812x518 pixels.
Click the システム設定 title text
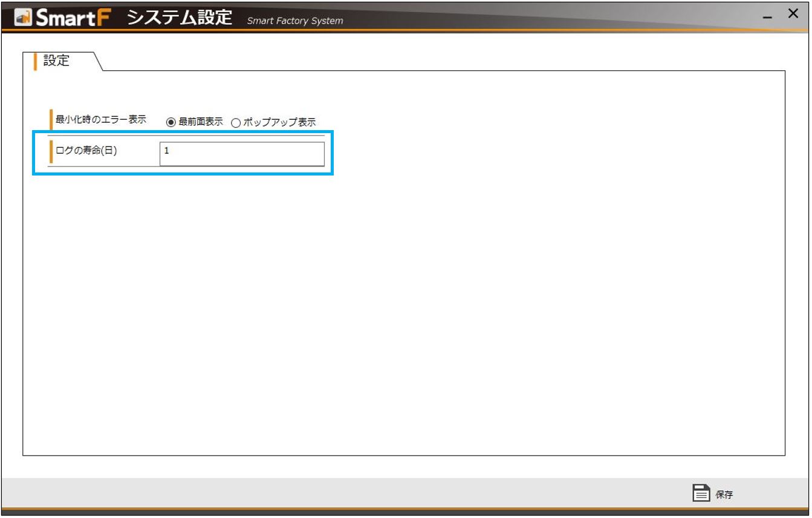tap(180, 18)
